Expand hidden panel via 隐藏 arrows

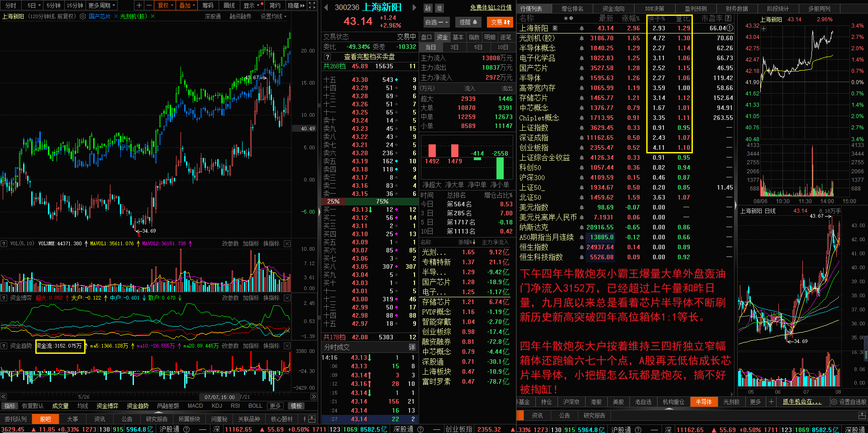coord(296,5)
